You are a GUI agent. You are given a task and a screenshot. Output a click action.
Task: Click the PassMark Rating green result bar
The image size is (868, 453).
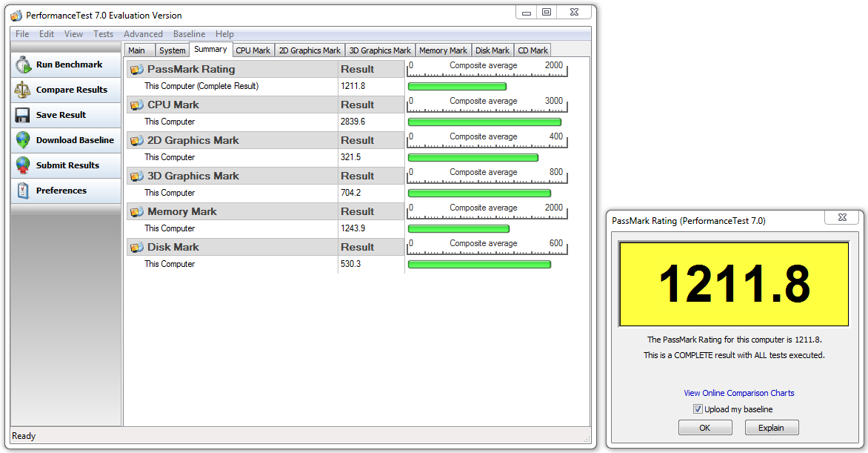coord(457,87)
